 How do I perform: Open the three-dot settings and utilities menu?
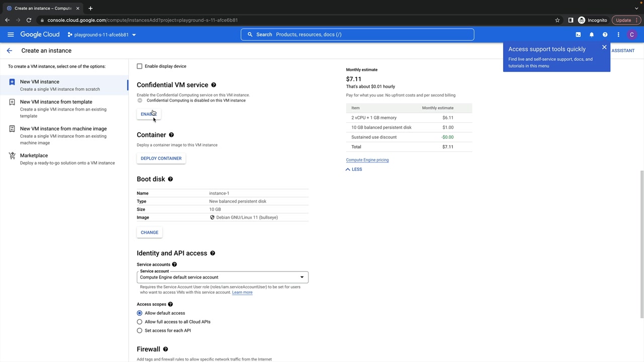click(x=618, y=35)
